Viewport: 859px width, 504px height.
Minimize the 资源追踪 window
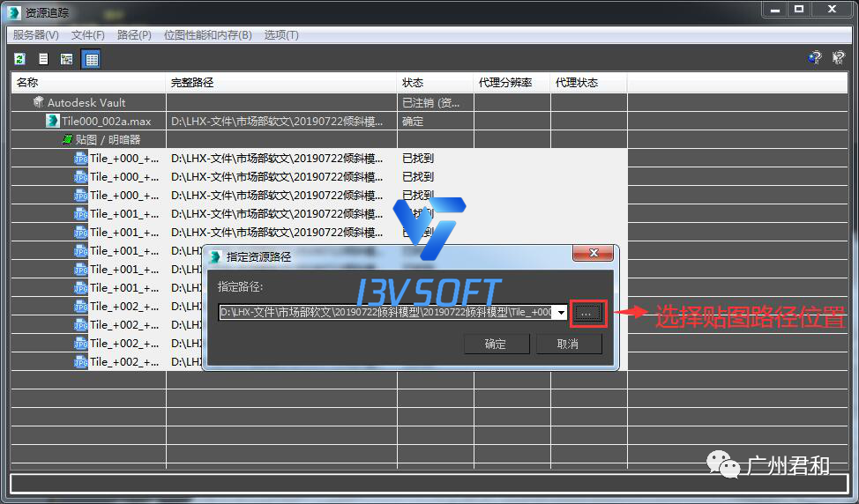tap(774, 10)
